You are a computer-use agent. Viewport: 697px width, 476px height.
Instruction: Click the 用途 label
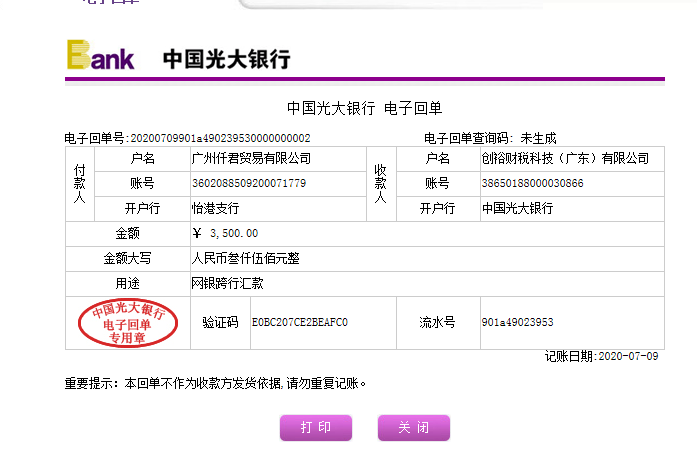coord(128,283)
